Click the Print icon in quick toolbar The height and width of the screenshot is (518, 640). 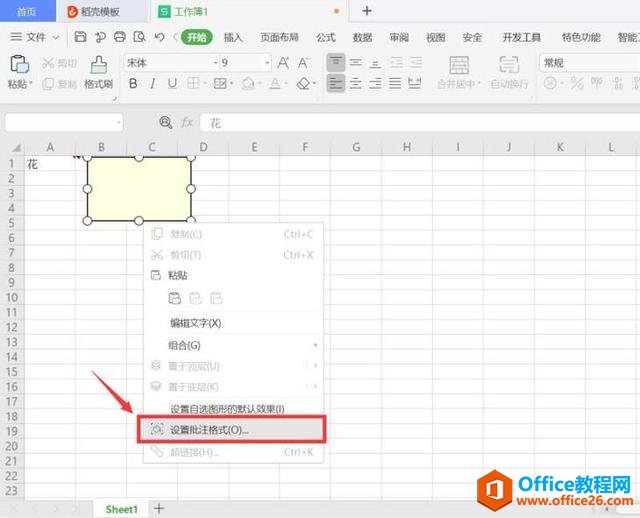120,37
